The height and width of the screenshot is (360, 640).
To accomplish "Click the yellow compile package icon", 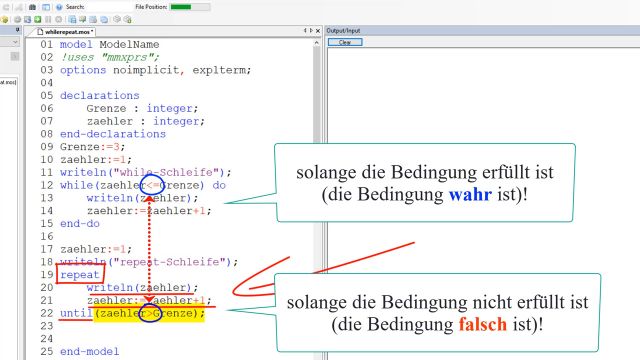I will (4, 19).
